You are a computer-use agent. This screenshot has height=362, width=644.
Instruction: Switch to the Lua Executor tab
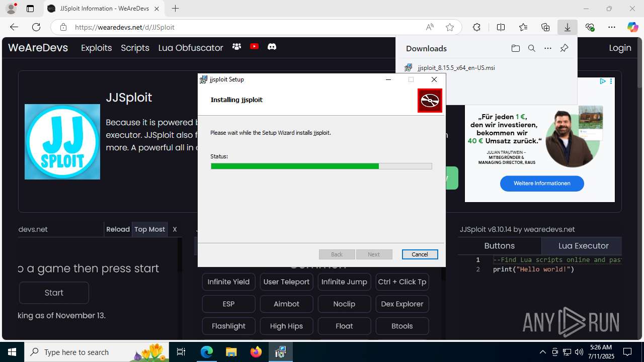coord(583,246)
